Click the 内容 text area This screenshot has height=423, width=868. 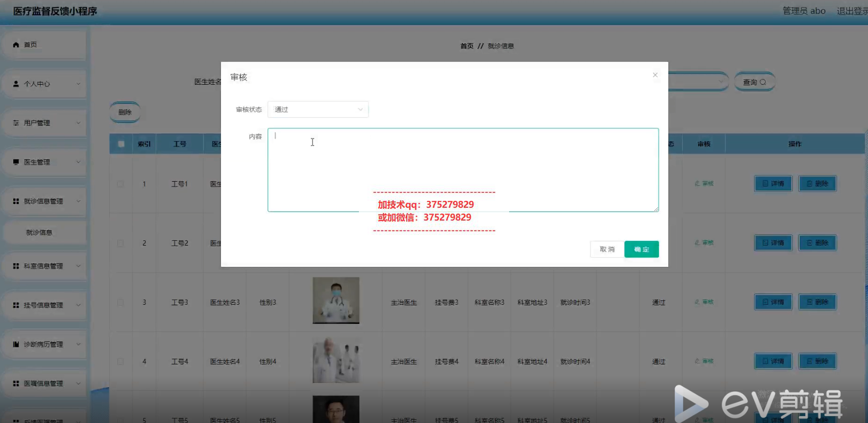tap(462, 169)
